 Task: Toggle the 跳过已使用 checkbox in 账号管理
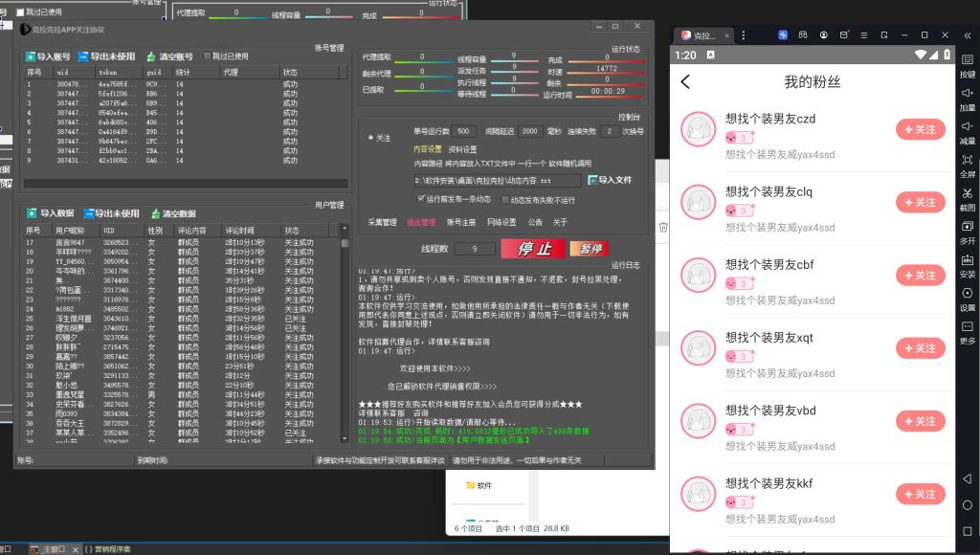[207, 56]
